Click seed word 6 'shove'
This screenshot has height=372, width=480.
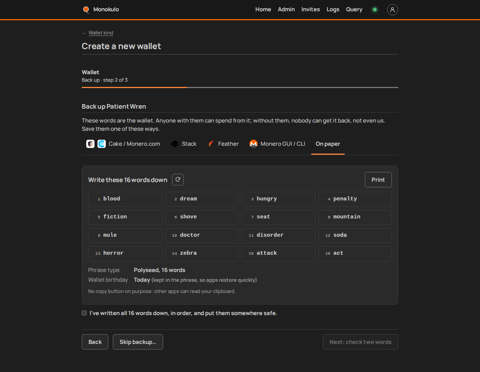[201, 217]
